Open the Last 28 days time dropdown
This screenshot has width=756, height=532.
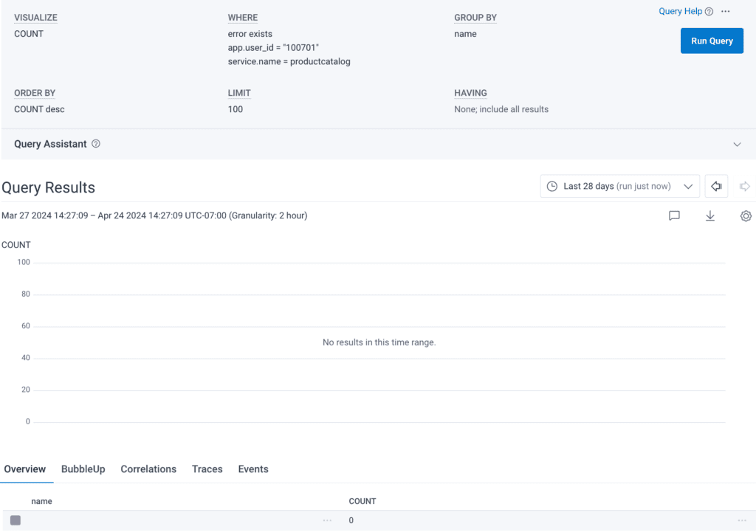pos(619,187)
